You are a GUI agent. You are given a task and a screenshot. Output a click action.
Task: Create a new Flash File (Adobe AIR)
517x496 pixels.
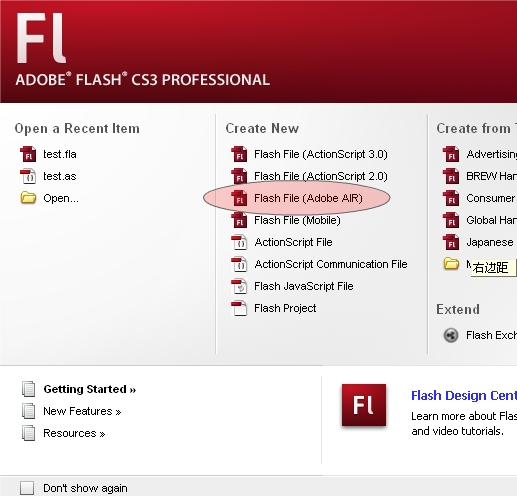click(x=308, y=198)
